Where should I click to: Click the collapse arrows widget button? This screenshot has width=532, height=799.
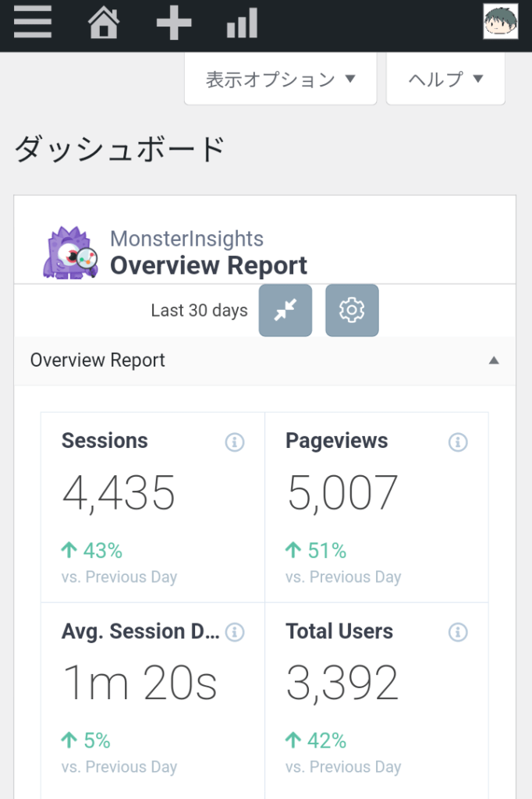pos(286,311)
